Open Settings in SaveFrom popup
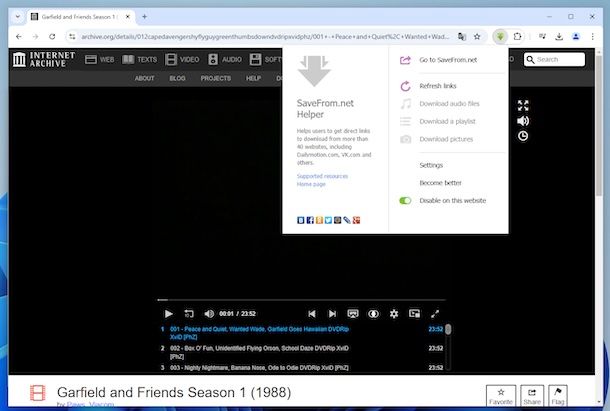Image resolution: width=610 pixels, height=411 pixels. pyautogui.click(x=431, y=165)
